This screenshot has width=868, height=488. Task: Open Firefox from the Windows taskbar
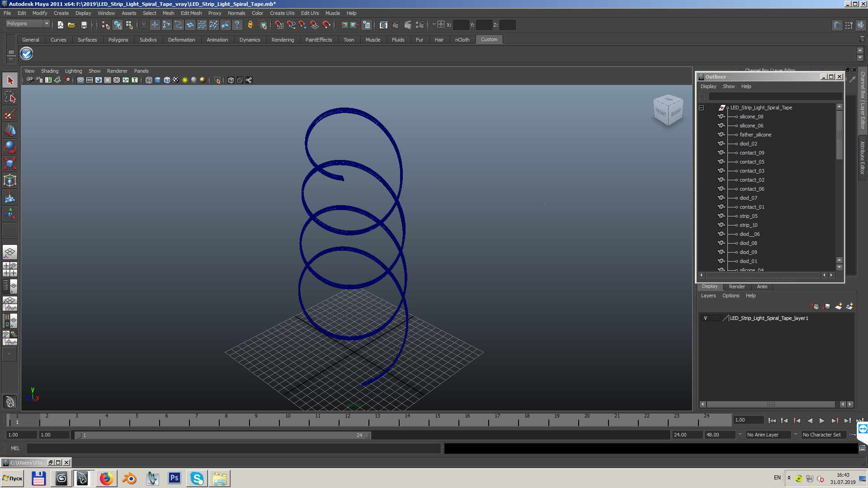[x=107, y=479]
